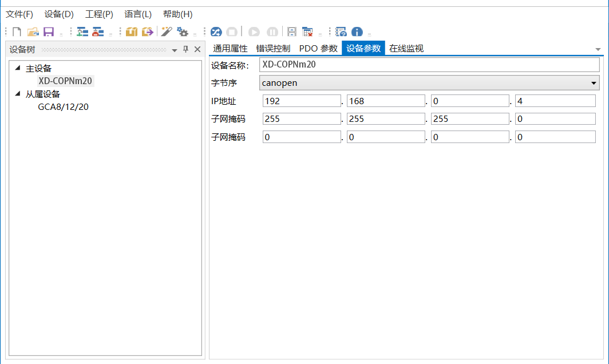Click the import configuration package icon
The width and height of the screenshot is (609, 364).
[131, 32]
